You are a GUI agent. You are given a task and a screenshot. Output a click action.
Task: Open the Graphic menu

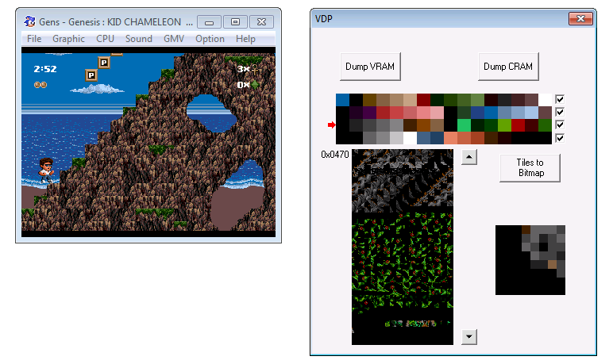68,39
